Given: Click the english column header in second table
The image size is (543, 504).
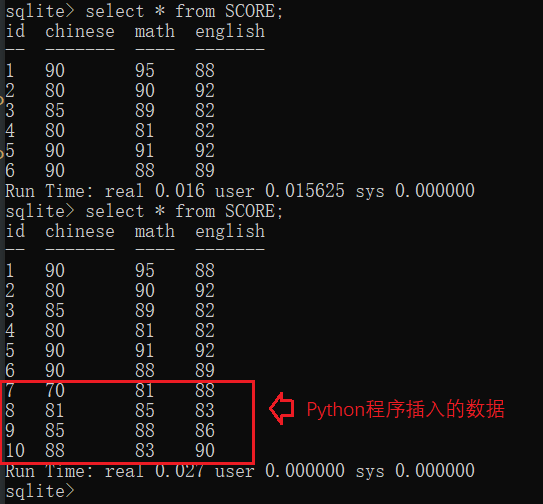Looking at the screenshot, I should coord(230,232).
